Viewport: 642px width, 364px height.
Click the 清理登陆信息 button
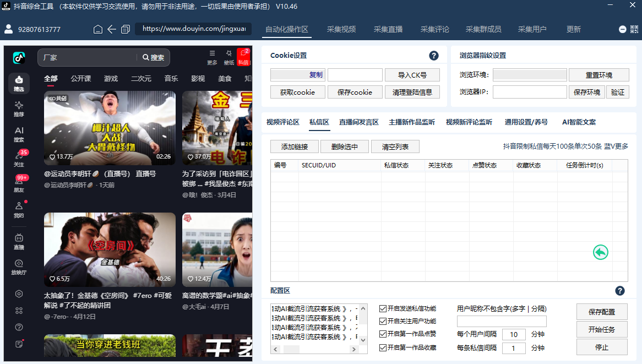pos(412,93)
